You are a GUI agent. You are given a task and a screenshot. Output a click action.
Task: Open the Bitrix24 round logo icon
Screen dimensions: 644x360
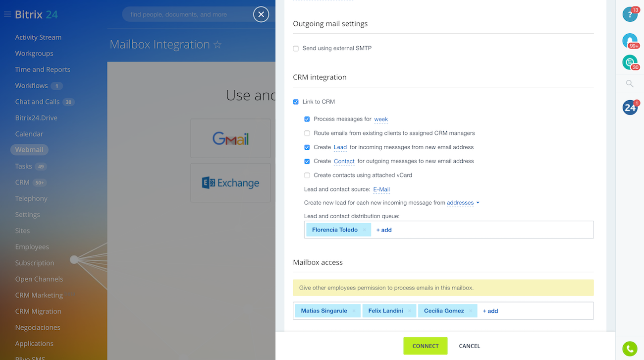(630, 108)
